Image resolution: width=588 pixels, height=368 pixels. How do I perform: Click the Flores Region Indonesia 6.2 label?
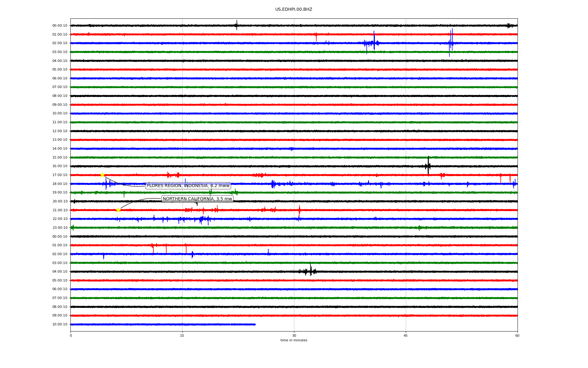(x=188, y=186)
